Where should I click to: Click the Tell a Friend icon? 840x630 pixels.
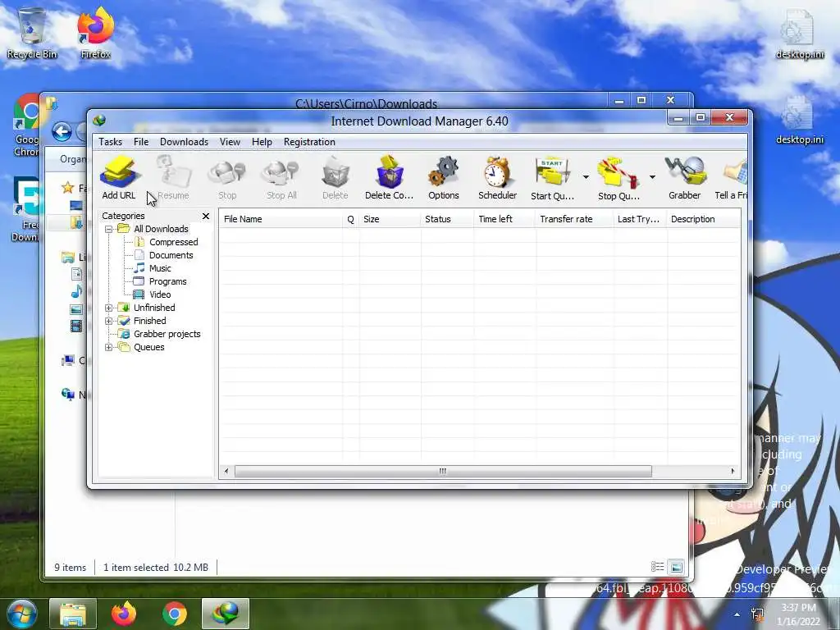point(731,178)
